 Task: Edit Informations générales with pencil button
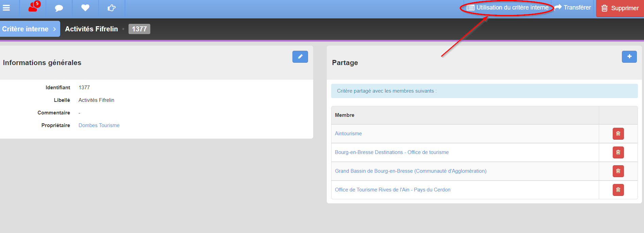300,57
